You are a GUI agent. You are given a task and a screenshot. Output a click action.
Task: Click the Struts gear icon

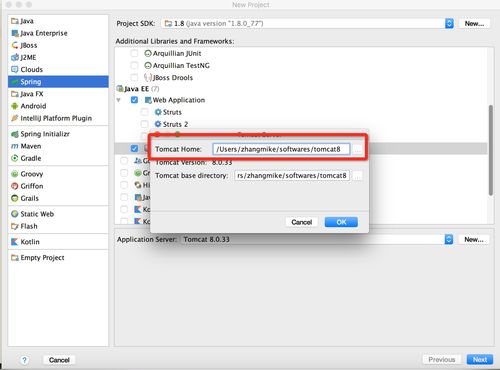click(x=158, y=112)
